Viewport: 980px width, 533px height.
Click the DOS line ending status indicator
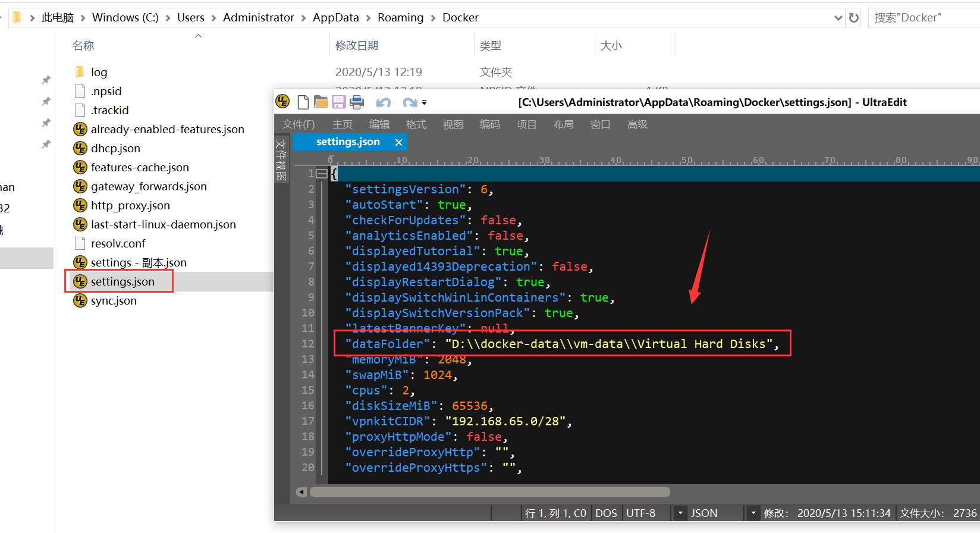(x=606, y=513)
